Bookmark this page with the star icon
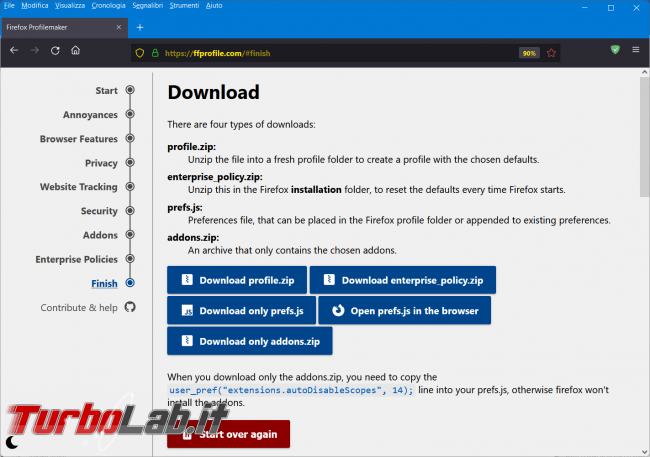This screenshot has width=650, height=457. 551,53
